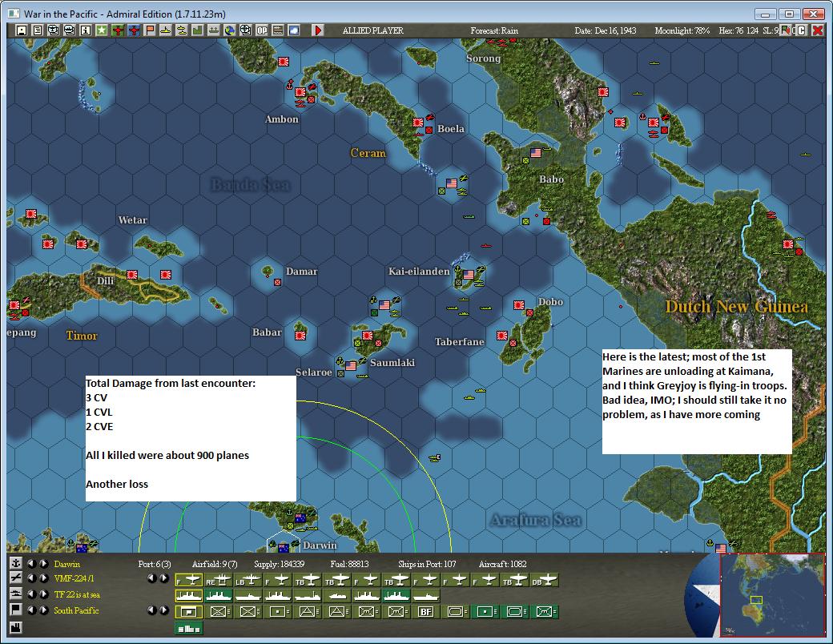Viewport: 833px width, 644px height.
Task: Select the highlighted F fighter unit icon
Action: click(189, 580)
